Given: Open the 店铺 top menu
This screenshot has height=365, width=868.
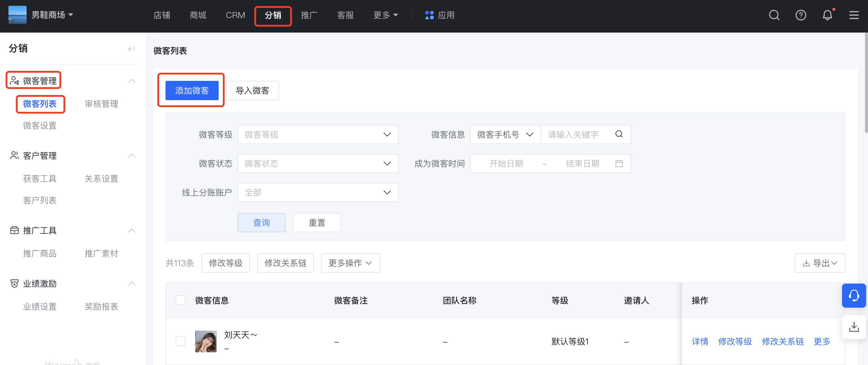Looking at the screenshot, I should coord(162,15).
